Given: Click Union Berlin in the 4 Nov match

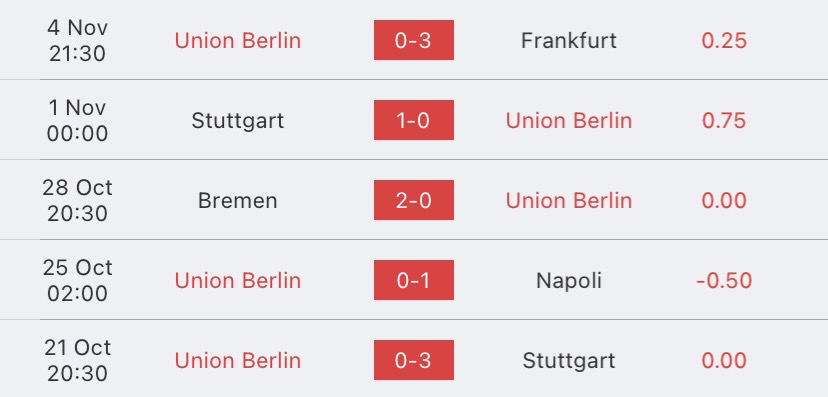Looking at the screenshot, I should pos(238,41).
